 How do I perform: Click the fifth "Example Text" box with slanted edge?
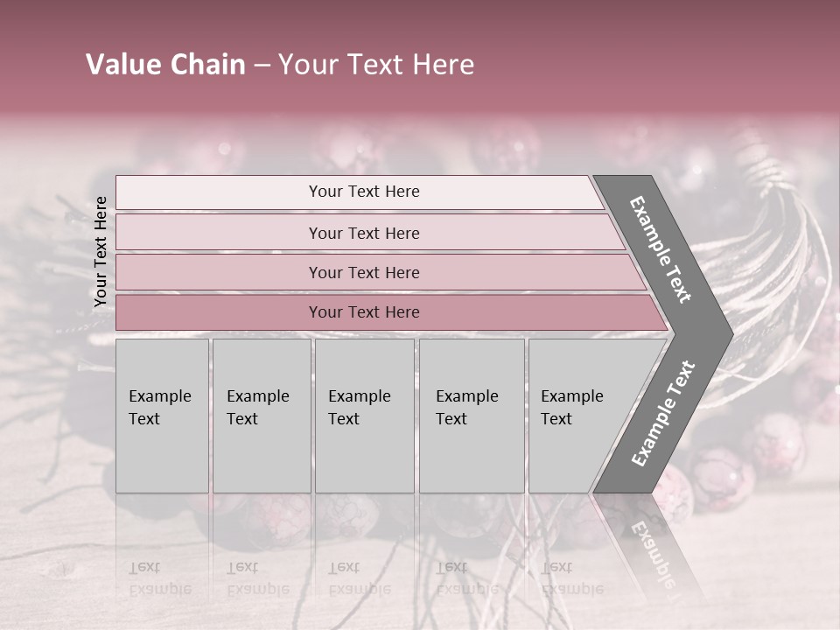click(577, 415)
